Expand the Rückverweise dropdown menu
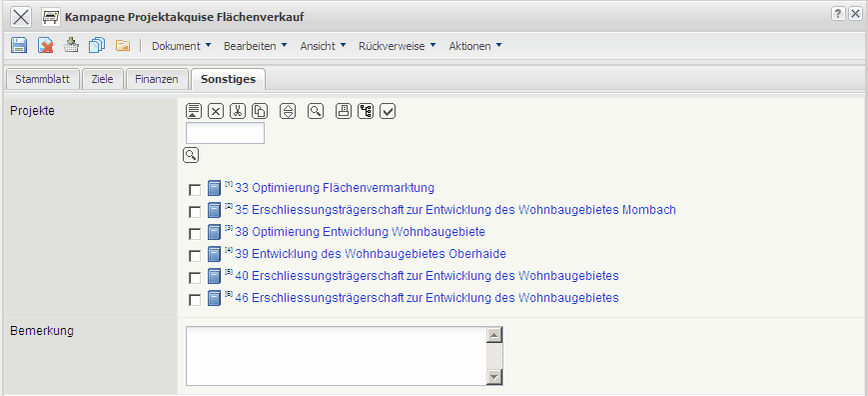The height and width of the screenshot is (396, 868). tap(397, 46)
